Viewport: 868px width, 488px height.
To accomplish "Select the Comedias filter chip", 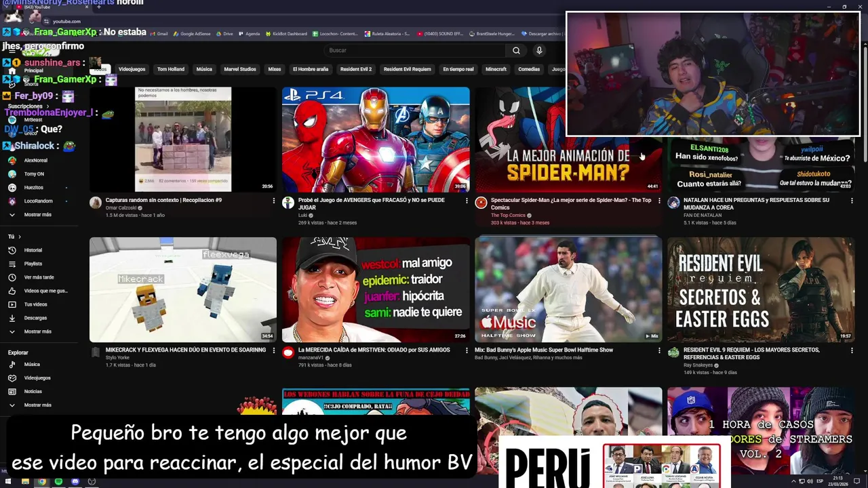I will click(x=529, y=69).
